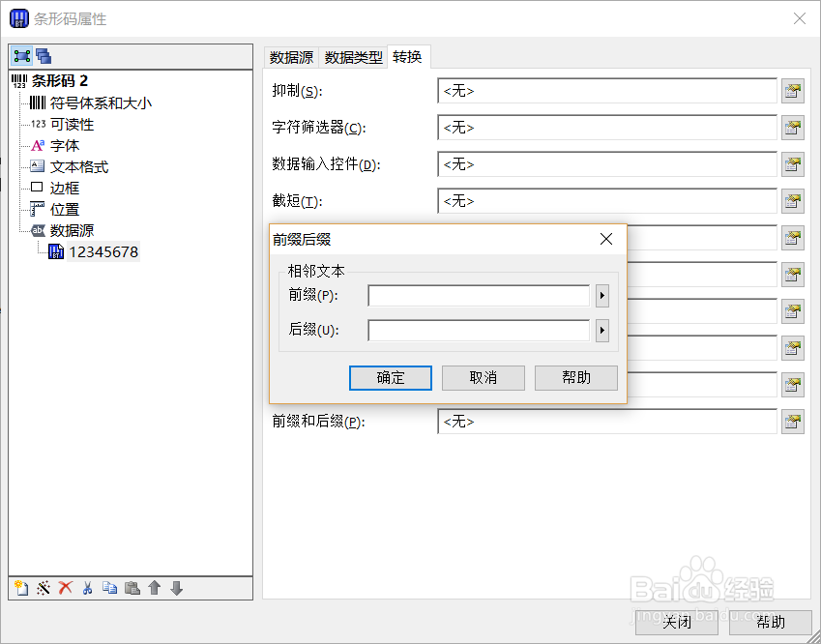The height and width of the screenshot is (644, 821).
Task: Click 帮助 at the bottom of 条形码属性
Action: [x=770, y=622]
